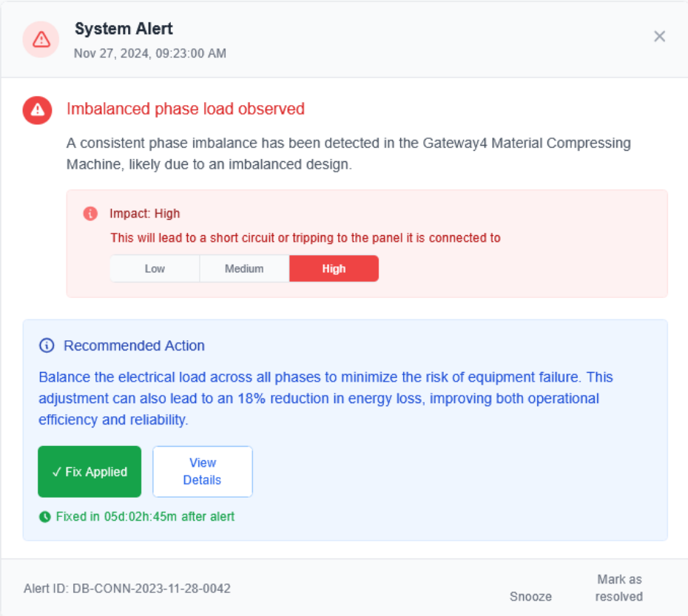Open View Details for the recommended action
The image size is (688, 616).
click(202, 471)
